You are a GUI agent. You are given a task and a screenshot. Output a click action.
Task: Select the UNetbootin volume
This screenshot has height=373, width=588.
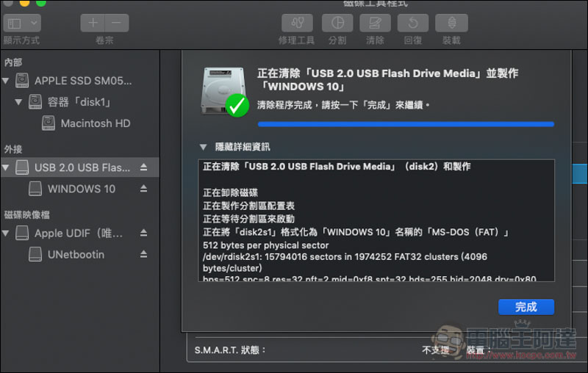pyautogui.click(x=76, y=255)
